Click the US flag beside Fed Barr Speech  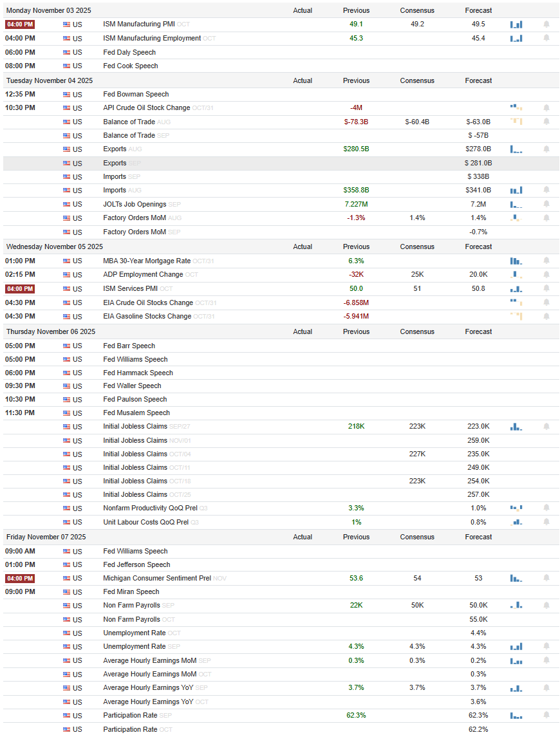tap(66, 346)
